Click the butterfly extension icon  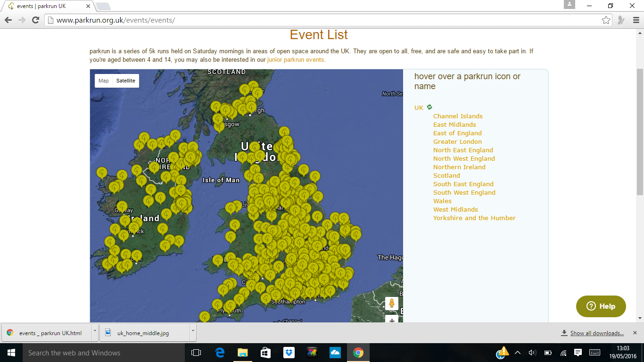[x=621, y=20]
